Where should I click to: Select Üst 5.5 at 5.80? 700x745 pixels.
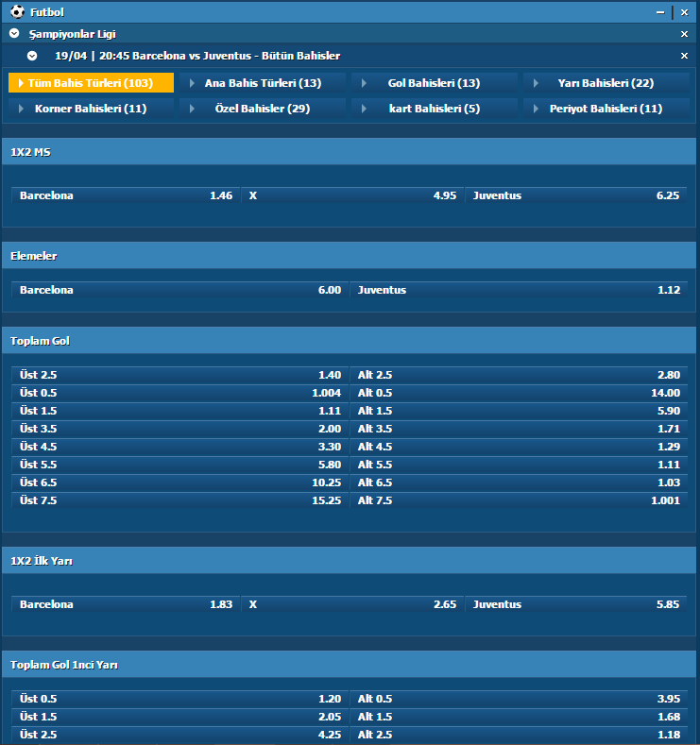click(180, 465)
